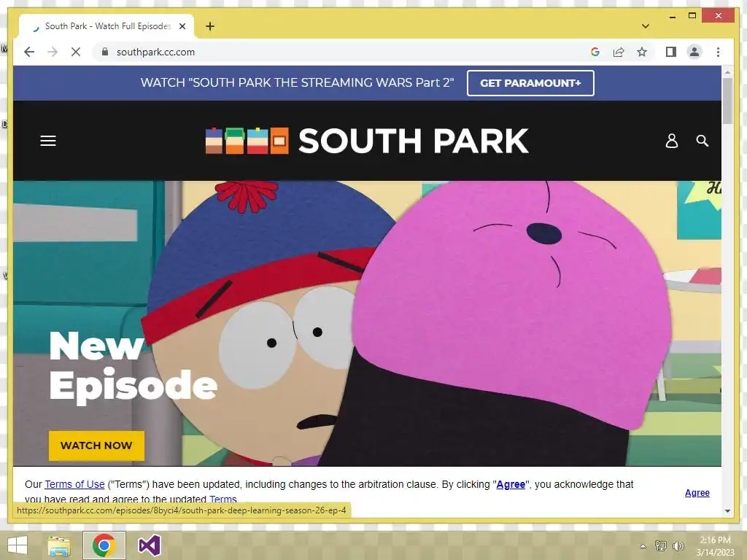Click the GET PARAMOUNT+ button
The height and width of the screenshot is (560, 747).
coord(530,83)
